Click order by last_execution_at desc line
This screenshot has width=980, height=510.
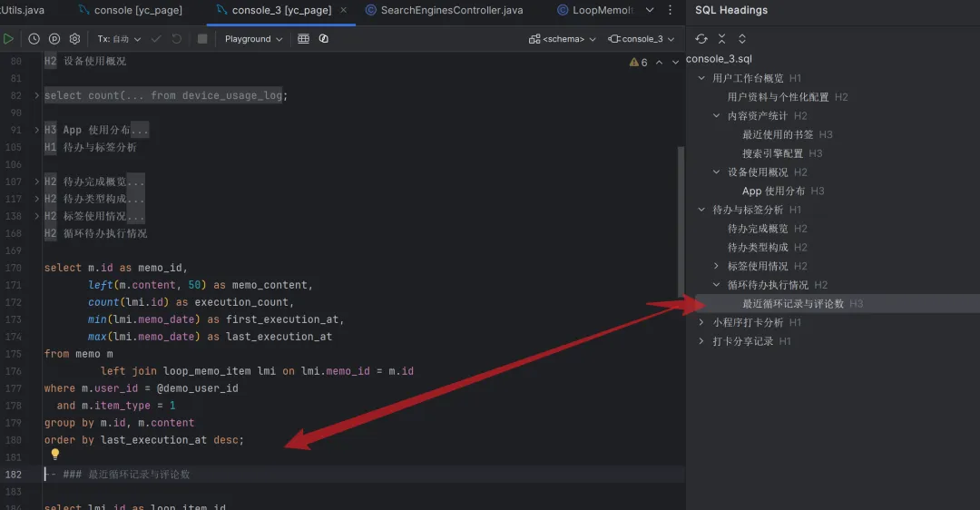pyautogui.click(x=143, y=440)
